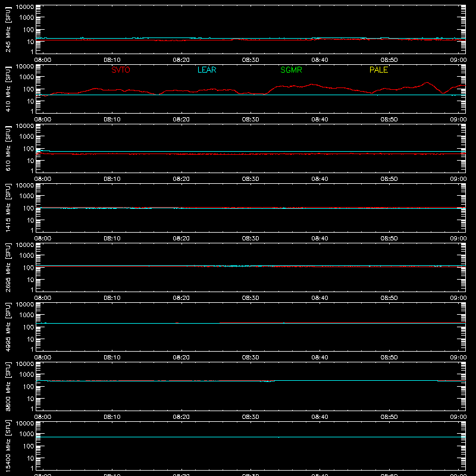Click 08:00 tick label under 245 MHz panel
Viewport: 476px width, 476px height.
pyautogui.click(x=43, y=60)
